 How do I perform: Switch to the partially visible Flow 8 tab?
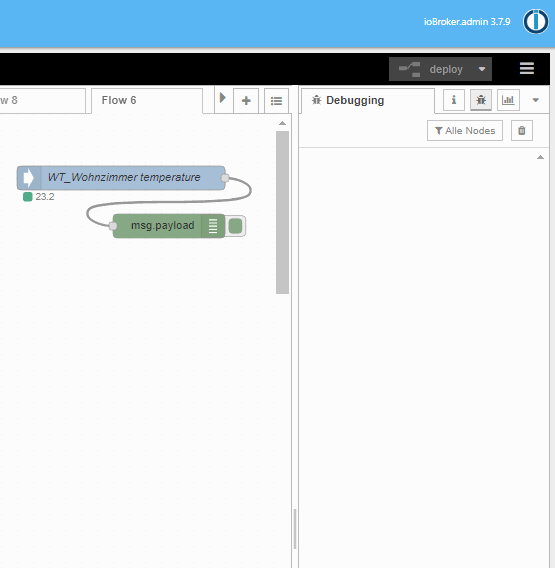pos(42,100)
